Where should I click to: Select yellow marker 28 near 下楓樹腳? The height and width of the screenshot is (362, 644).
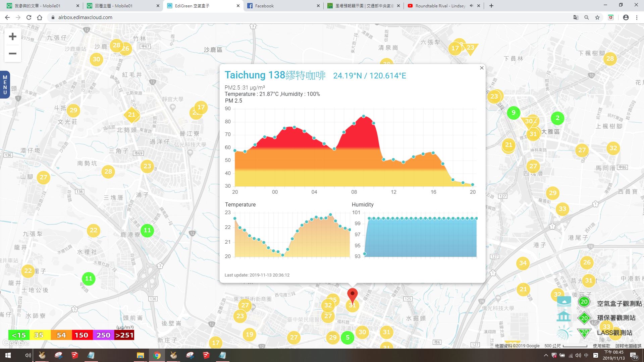tap(610, 59)
